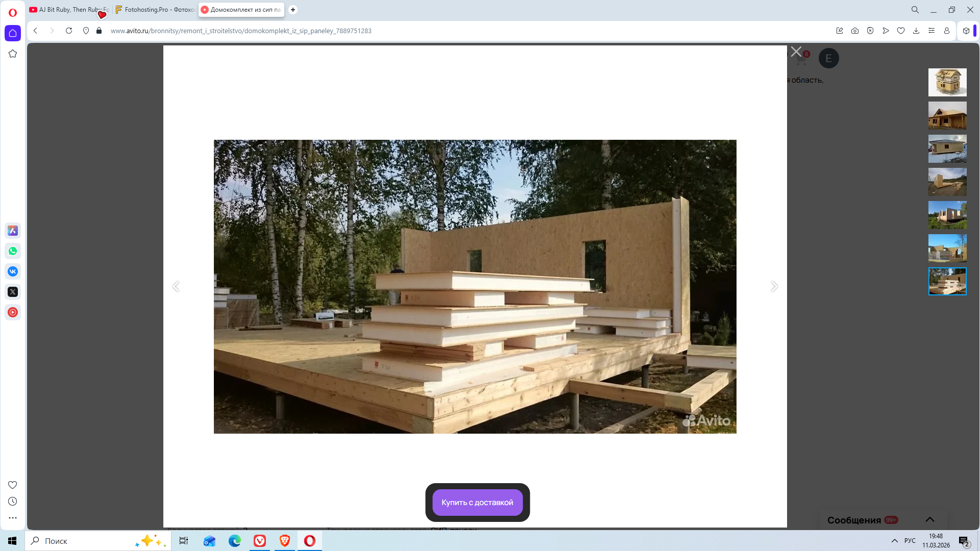Expand the Сообщения chat panel
The image size is (980, 551).
point(929,519)
